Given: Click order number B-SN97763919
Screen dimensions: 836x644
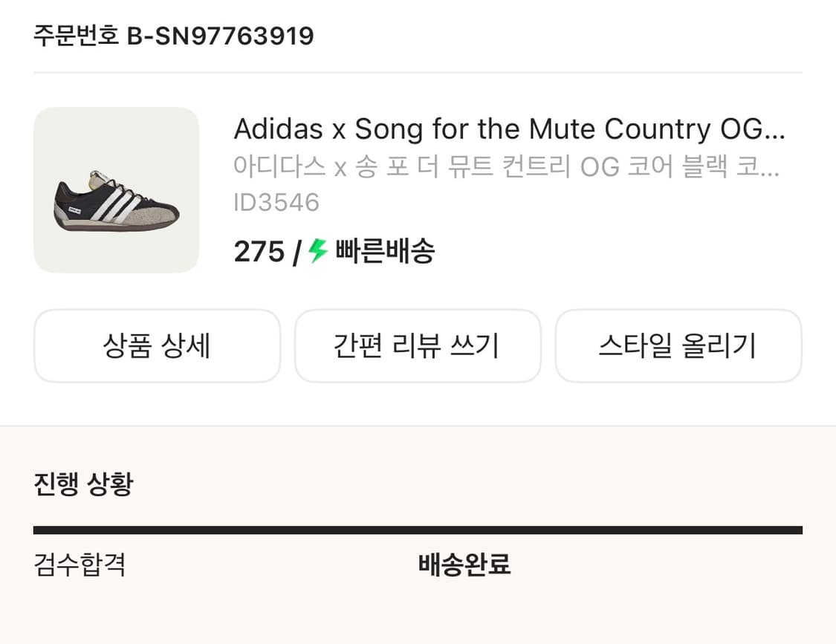Looking at the screenshot, I should (220, 36).
